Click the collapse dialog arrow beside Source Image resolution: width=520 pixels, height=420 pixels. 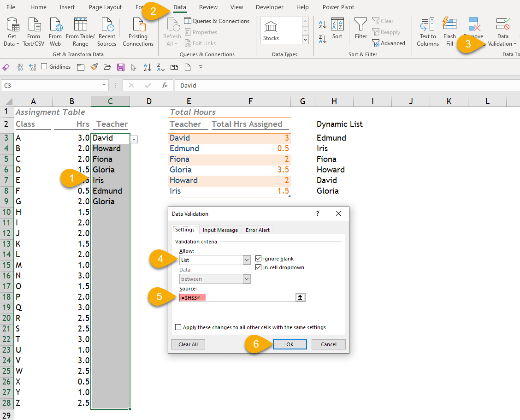(x=300, y=297)
